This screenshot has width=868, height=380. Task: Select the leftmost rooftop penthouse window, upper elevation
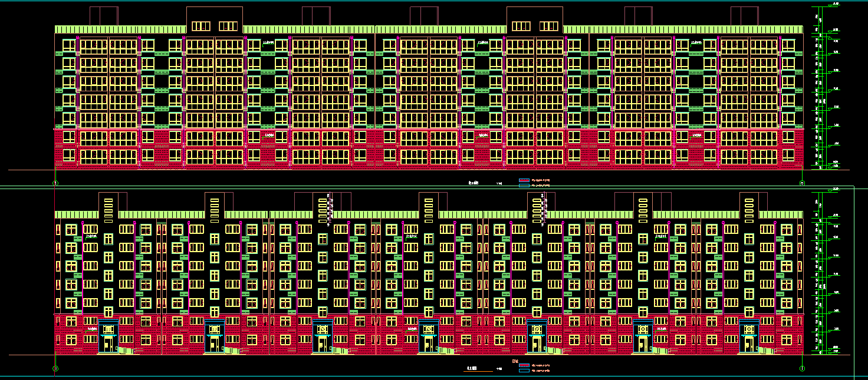pos(200,26)
